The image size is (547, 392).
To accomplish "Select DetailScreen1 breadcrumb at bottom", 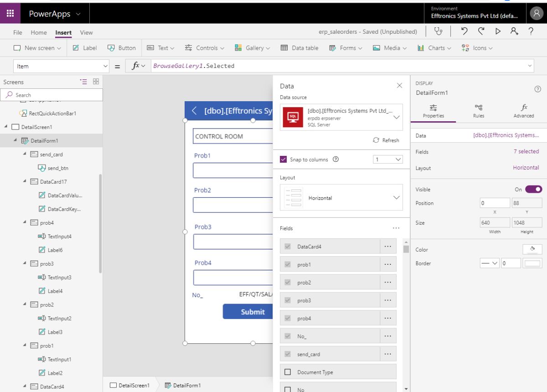I will 130,385.
